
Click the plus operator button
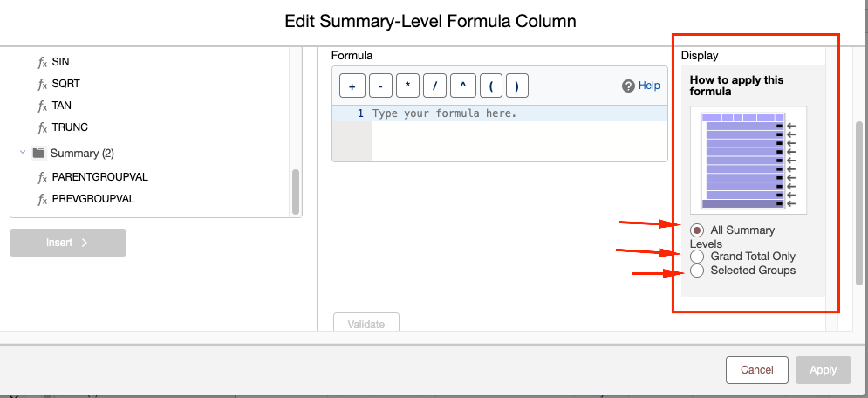tap(351, 86)
